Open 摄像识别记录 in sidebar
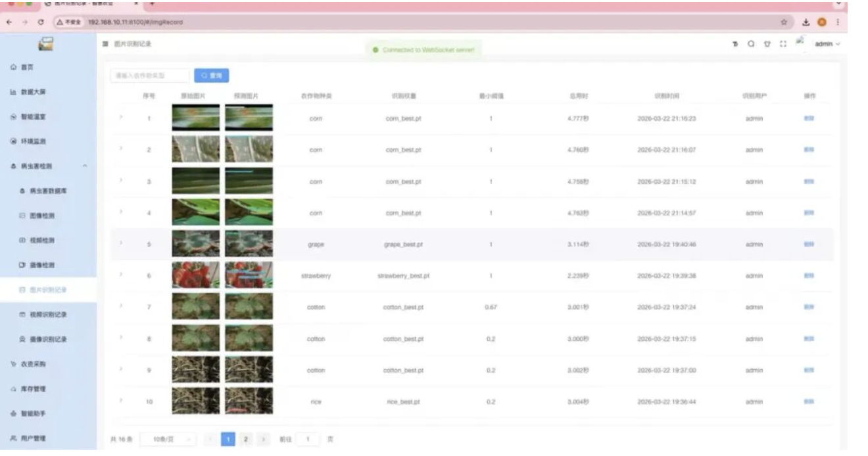868x456 pixels. [48, 339]
